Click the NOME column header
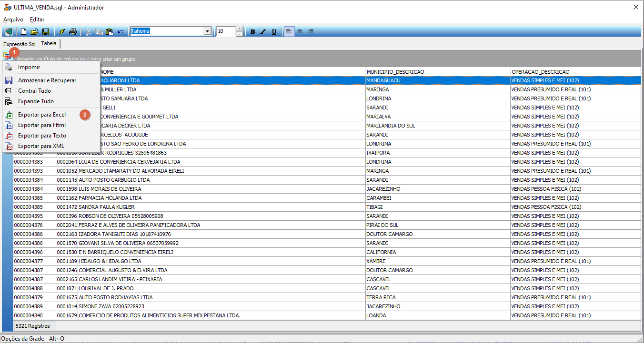The width and height of the screenshot is (644, 343). (232, 72)
